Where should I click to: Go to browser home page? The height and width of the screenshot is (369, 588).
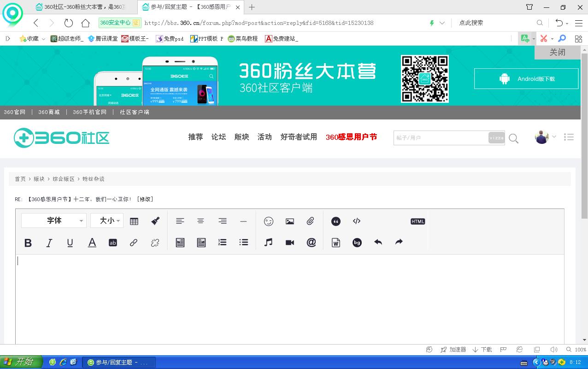tap(85, 23)
